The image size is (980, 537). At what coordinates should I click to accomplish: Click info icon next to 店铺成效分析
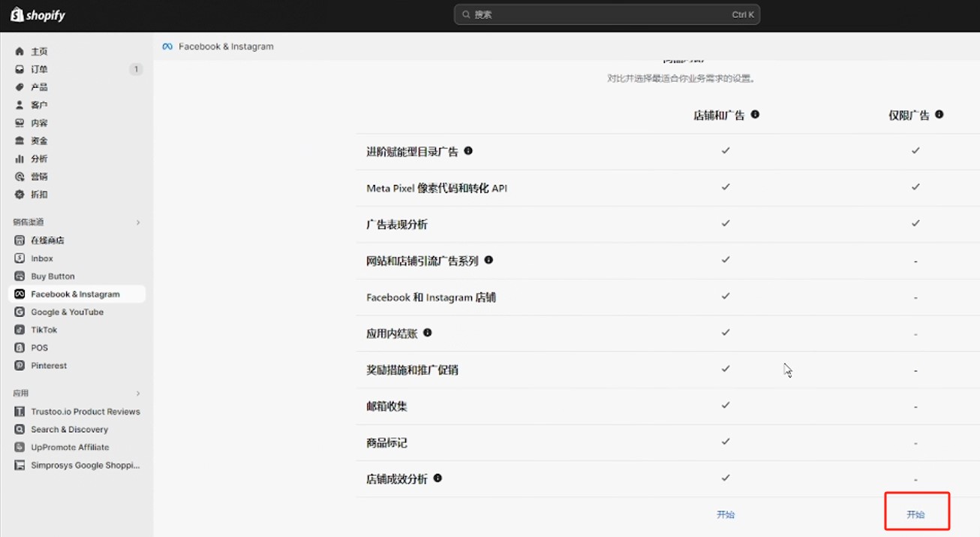tap(437, 478)
